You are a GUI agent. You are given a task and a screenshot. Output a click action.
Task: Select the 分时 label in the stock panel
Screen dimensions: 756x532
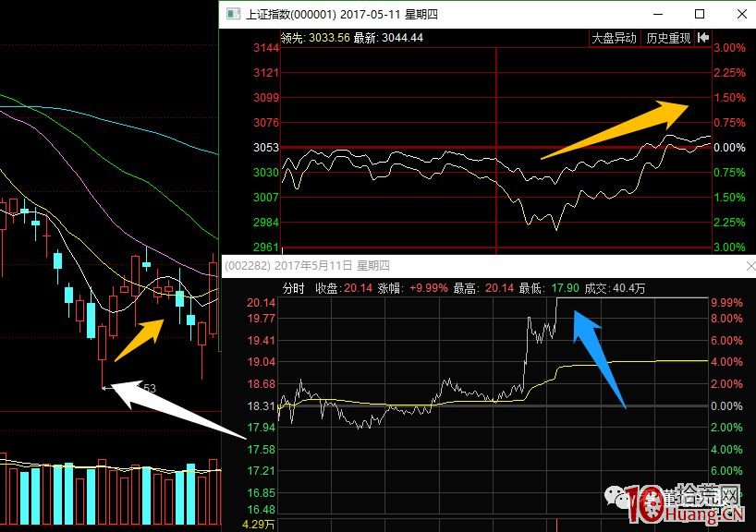tap(294, 288)
